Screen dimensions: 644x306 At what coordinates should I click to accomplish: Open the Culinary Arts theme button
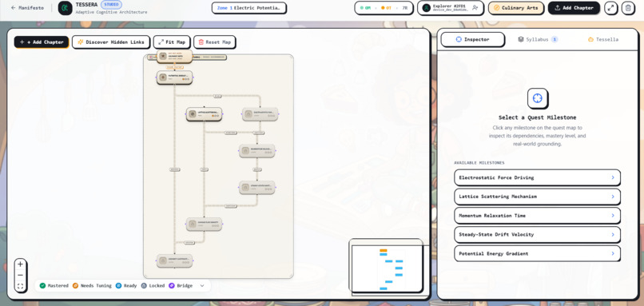[x=516, y=8]
